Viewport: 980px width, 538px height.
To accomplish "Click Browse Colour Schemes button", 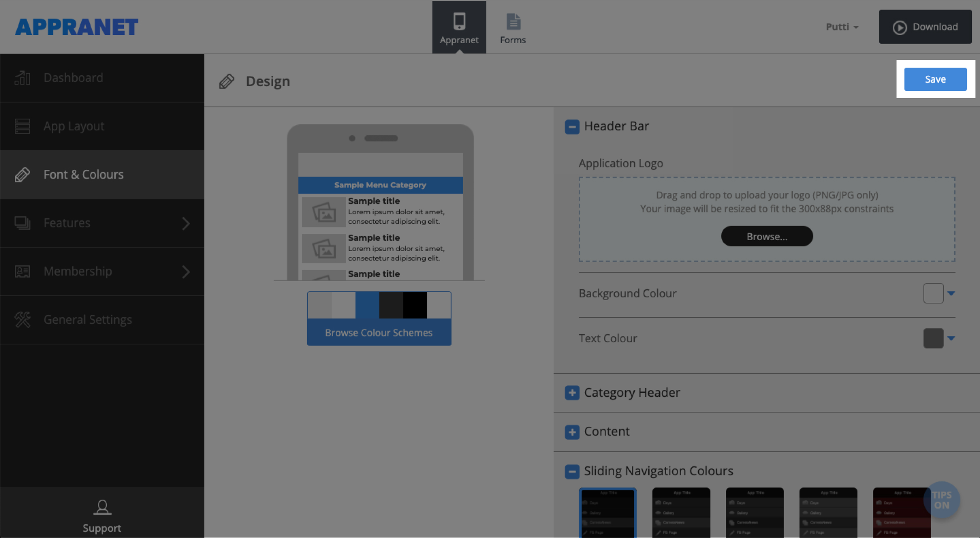I will pos(379,332).
